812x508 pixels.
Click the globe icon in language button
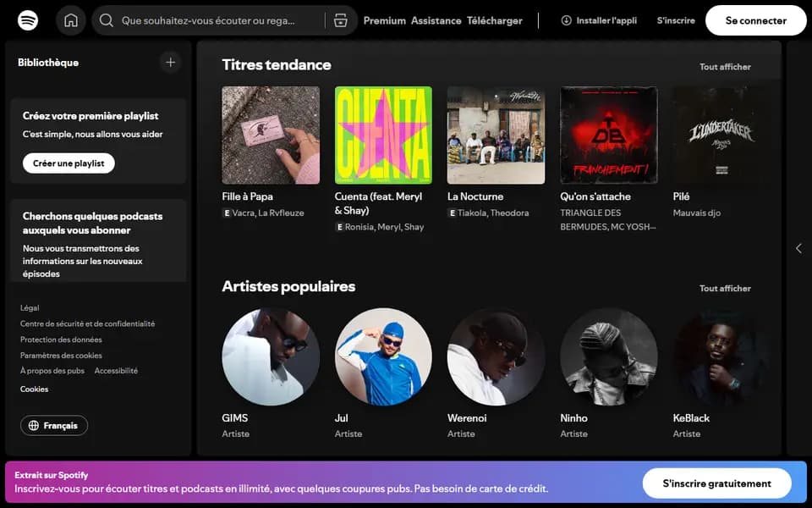pyautogui.click(x=34, y=426)
